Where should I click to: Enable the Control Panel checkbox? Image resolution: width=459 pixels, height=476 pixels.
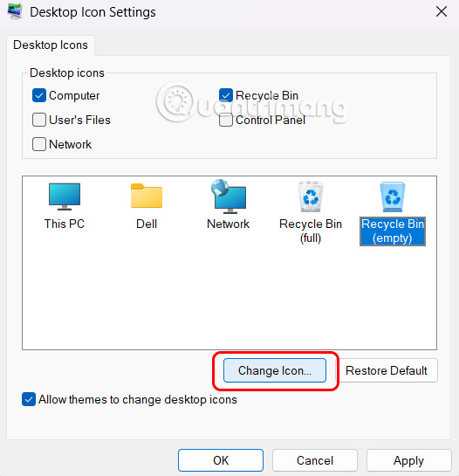226,120
